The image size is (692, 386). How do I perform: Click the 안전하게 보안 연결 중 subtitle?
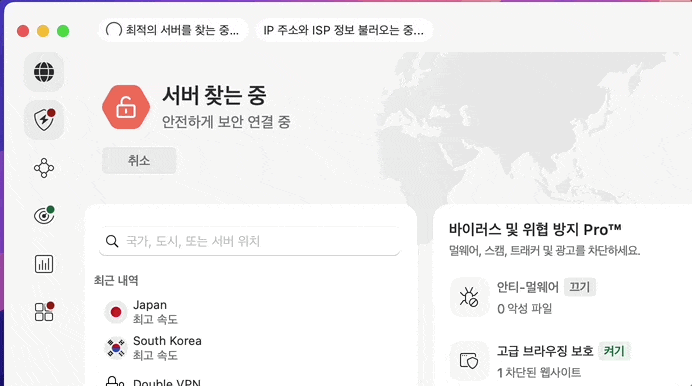(226, 122)
